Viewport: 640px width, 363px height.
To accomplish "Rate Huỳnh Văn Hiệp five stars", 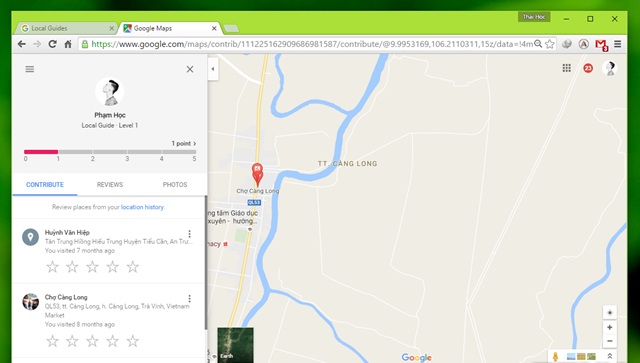I will point(133,267).
